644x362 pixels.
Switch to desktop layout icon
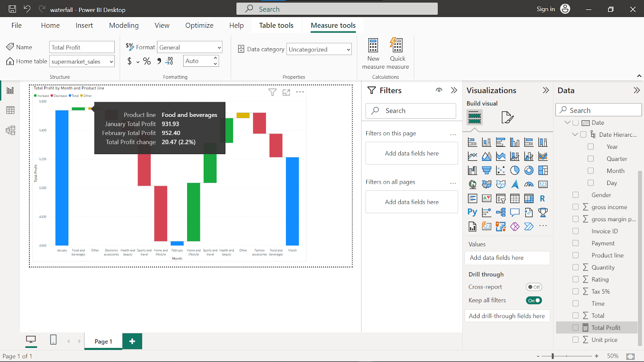pyautogui.click(x=31, y=340)
